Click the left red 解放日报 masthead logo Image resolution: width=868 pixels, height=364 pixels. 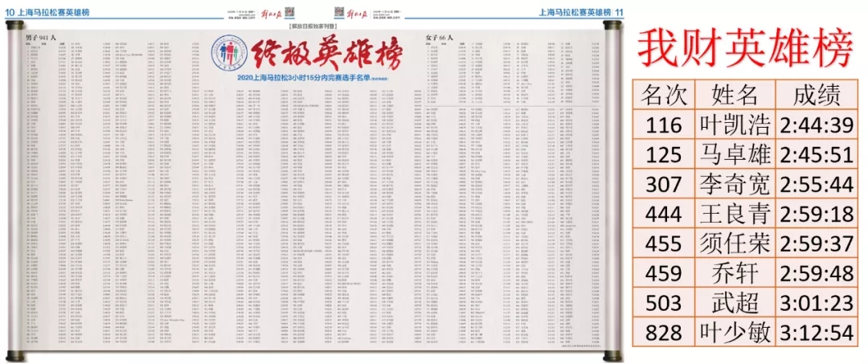(271, 13)
